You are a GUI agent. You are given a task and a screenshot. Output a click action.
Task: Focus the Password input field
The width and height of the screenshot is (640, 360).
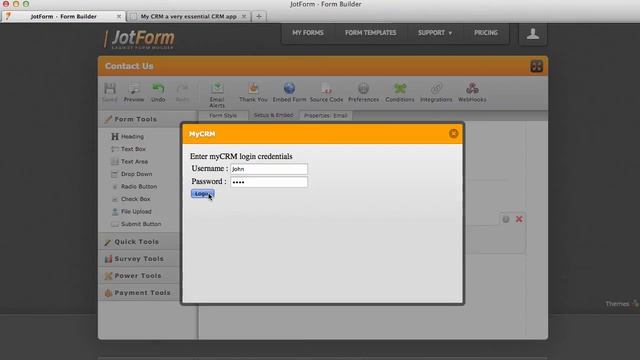click(x=269, y=182)
